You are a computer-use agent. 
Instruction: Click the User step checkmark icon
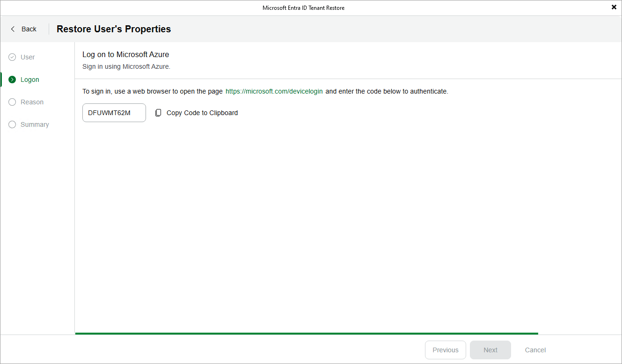[12, 57]
